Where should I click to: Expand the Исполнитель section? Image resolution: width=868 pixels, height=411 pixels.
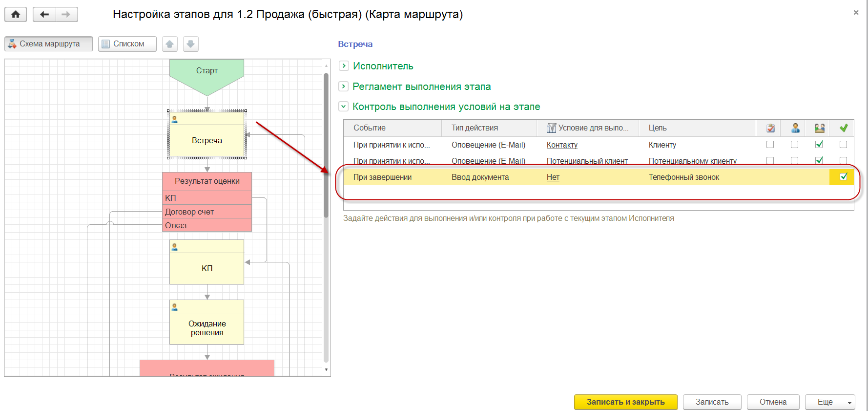(344, 65)
